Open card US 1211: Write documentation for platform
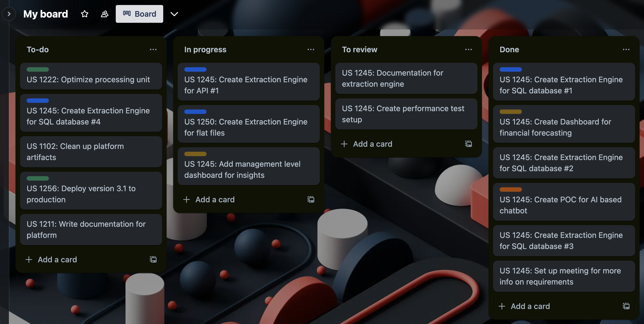 pyautogui.click(x=91, y=230)
